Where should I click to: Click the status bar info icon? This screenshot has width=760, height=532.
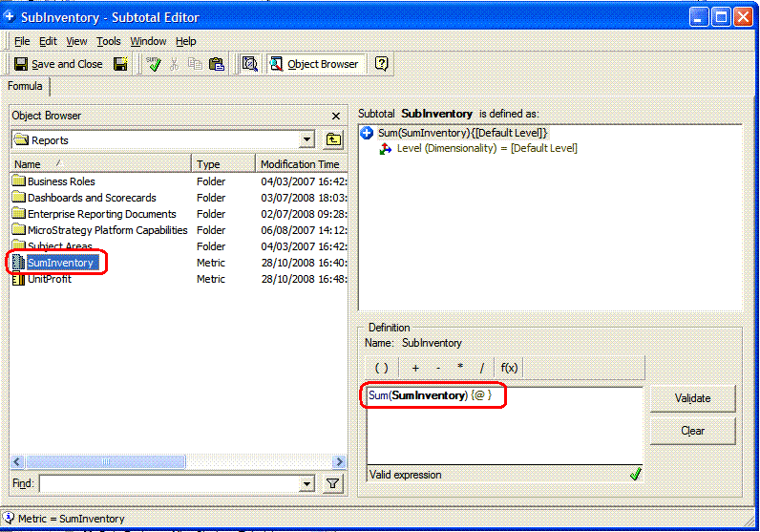coord(9,518)
